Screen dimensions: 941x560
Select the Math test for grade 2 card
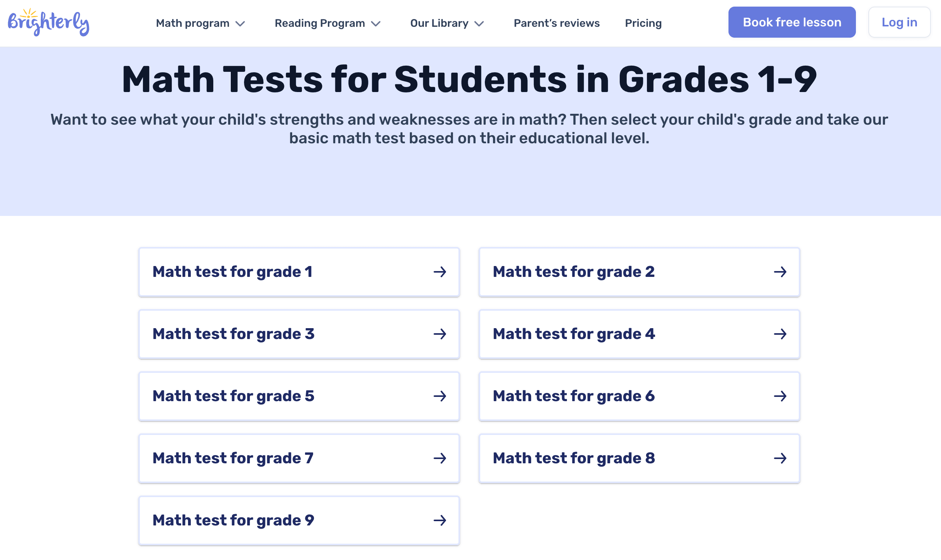click(x=639, y=272)
